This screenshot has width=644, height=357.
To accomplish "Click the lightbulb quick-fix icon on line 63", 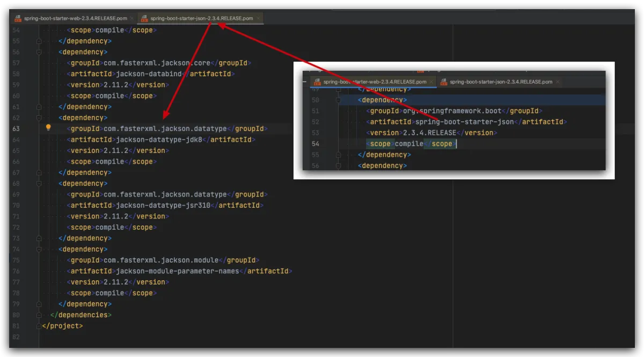I will click(48, 128).
